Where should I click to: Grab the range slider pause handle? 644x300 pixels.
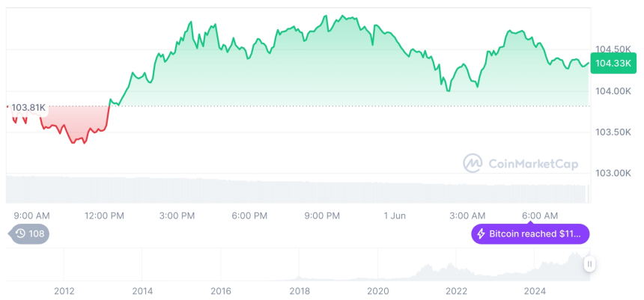590,264
